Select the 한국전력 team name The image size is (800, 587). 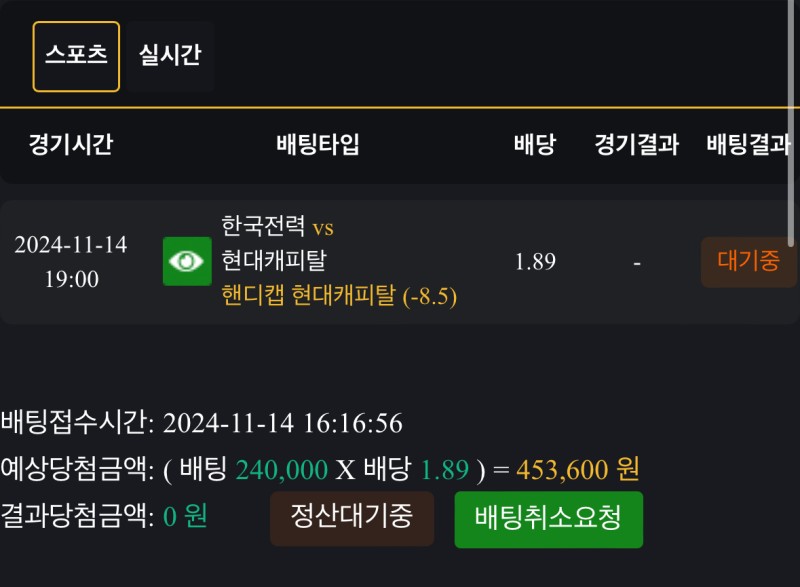[x=264, y=227]
